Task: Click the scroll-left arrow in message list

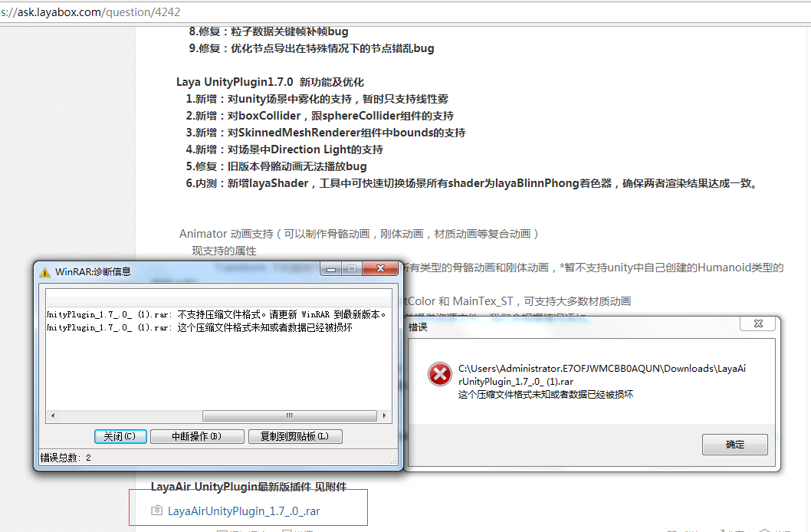Action: (52, 416)
